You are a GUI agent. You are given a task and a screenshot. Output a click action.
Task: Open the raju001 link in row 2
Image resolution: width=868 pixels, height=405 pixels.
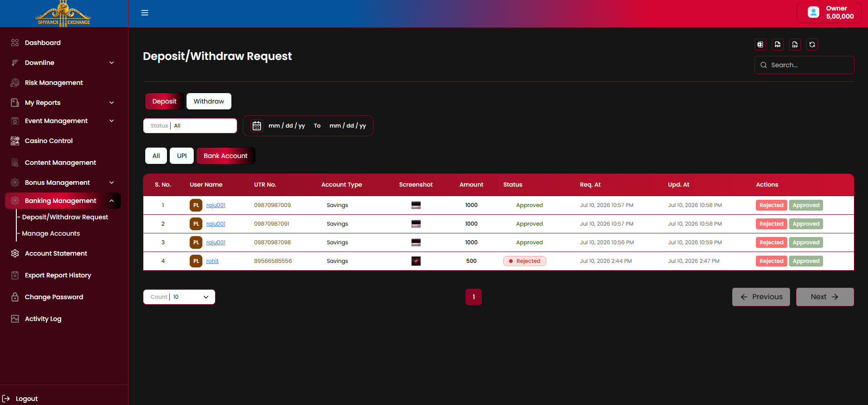click(216, 224)
